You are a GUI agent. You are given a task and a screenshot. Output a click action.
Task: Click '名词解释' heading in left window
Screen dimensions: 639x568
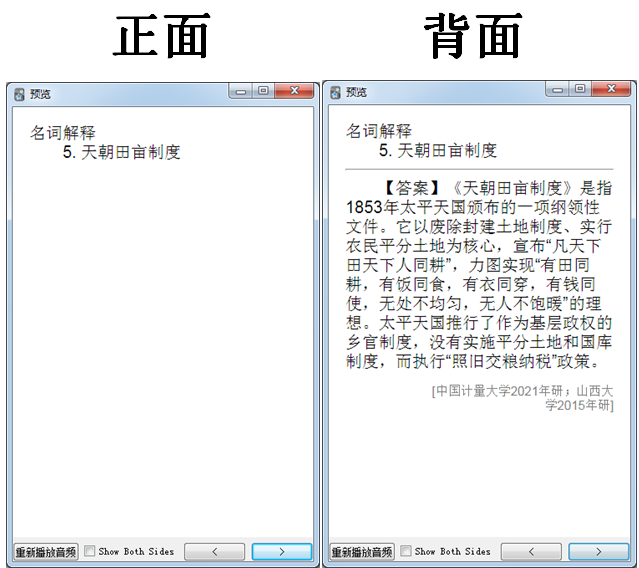(x=63, y=133)
